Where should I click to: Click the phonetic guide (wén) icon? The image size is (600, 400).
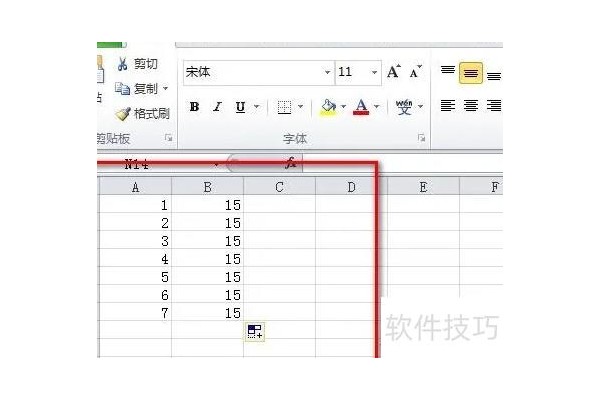point(404,107)
